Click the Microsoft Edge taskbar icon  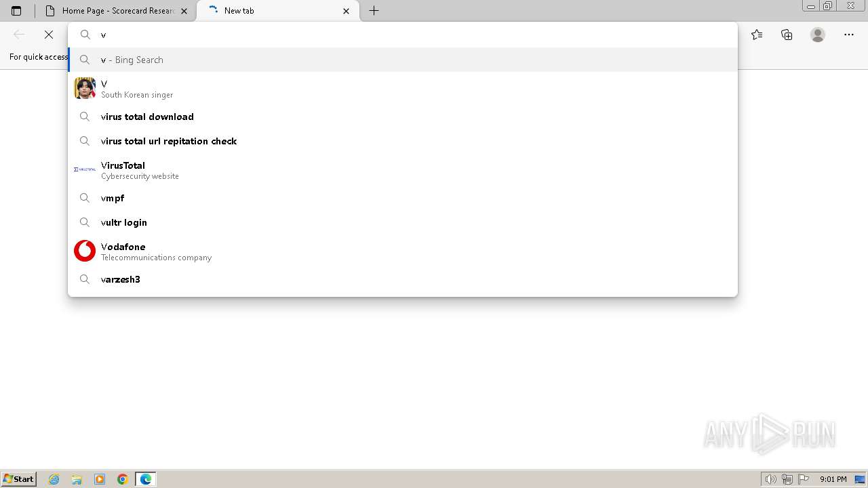tap(146, 479)
